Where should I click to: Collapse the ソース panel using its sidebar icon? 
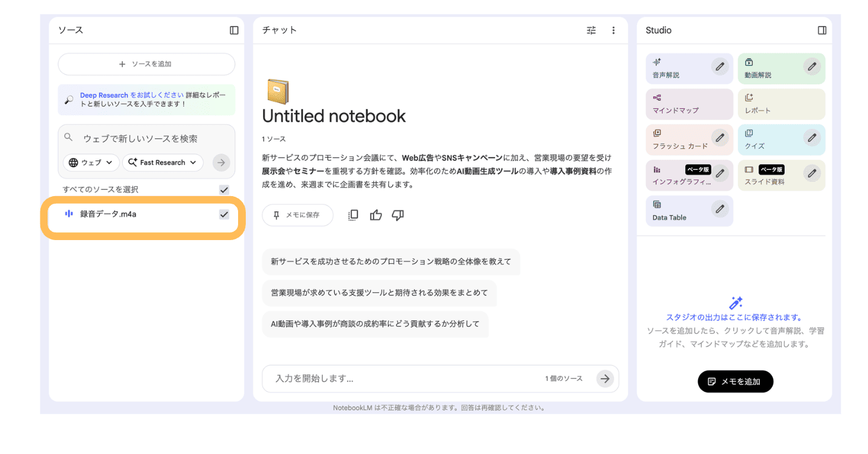tap(234, 30)
